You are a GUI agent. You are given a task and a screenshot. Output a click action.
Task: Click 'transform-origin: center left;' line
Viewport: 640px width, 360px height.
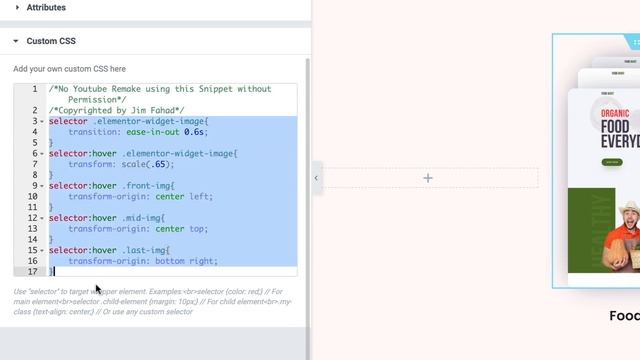(140, 196)
